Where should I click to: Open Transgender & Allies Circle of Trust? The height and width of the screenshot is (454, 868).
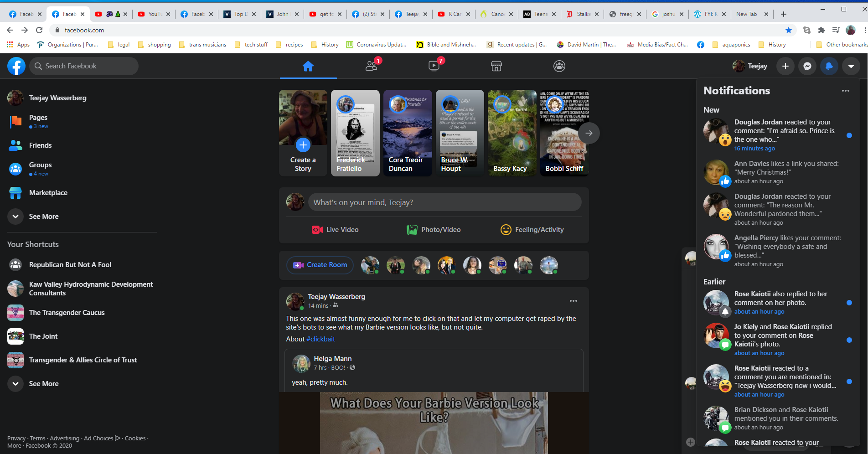(82, 360)
